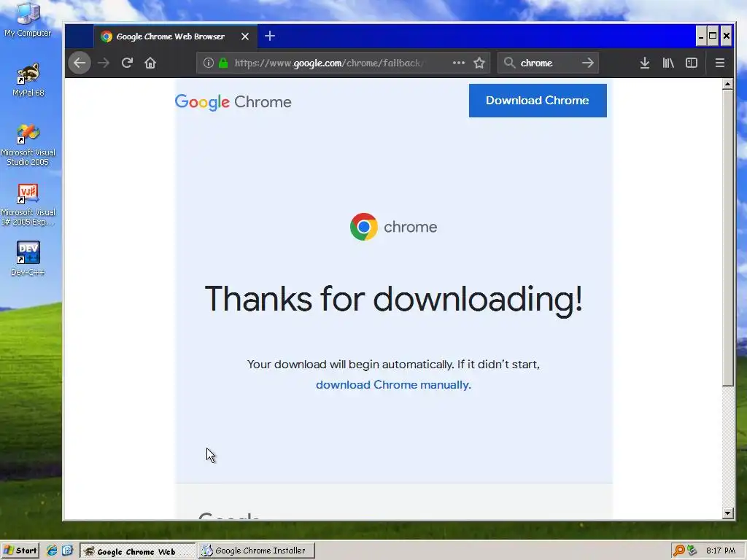Image resolution: width=747 pixels, height=560 pixels.
Task: Click the vertical scrollbar thumb
Action: (x=727, y=238)
